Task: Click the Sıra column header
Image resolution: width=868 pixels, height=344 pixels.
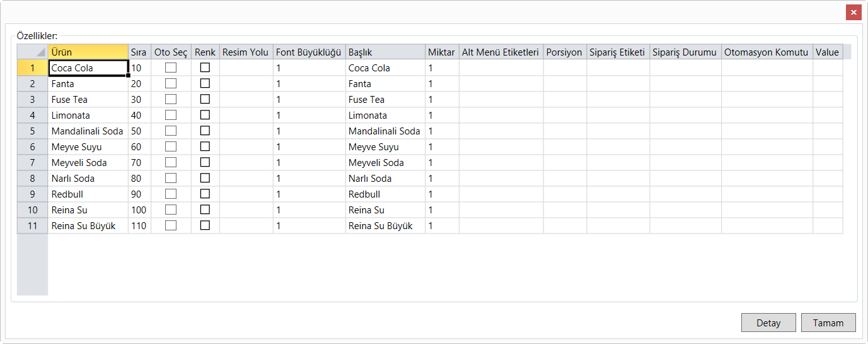Action: 139,52
